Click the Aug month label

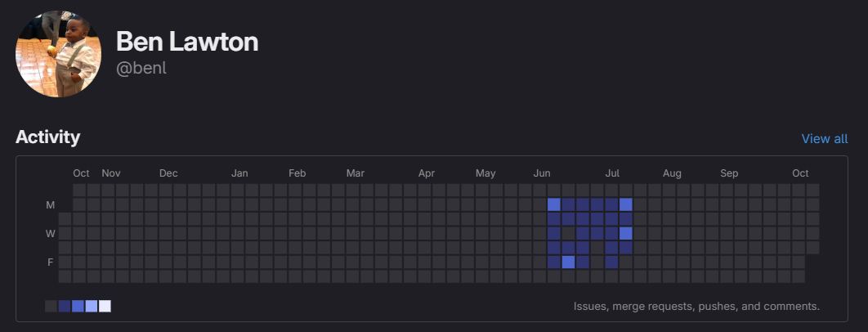coord(672,173)
